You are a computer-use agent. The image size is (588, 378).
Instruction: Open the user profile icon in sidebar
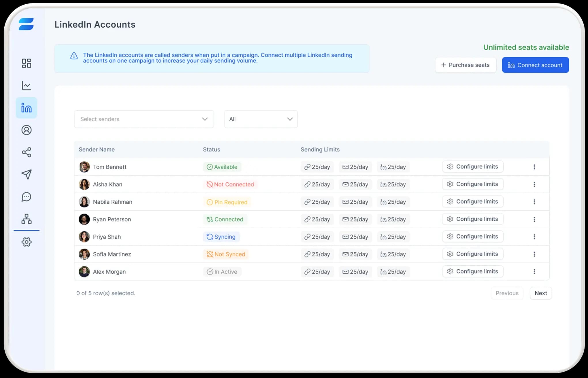tap(26, 130)
